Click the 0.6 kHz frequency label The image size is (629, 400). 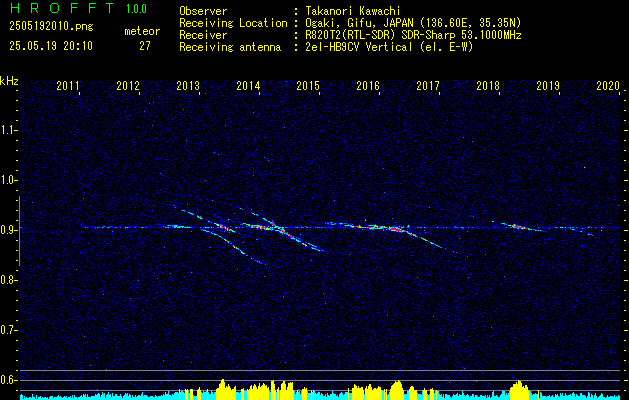click(x=9, y=380)
